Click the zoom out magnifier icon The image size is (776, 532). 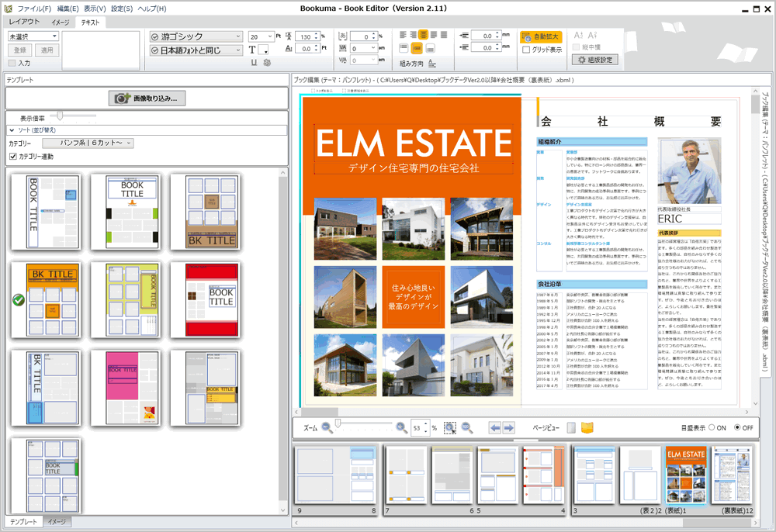point(327,427)
